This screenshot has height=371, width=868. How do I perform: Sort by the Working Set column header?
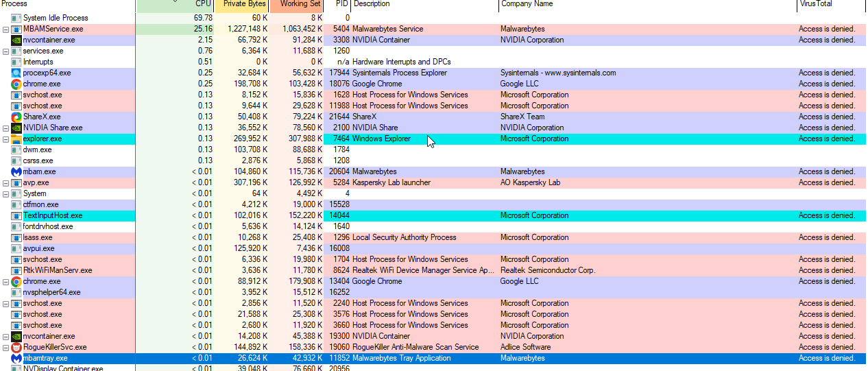(296, 5)
